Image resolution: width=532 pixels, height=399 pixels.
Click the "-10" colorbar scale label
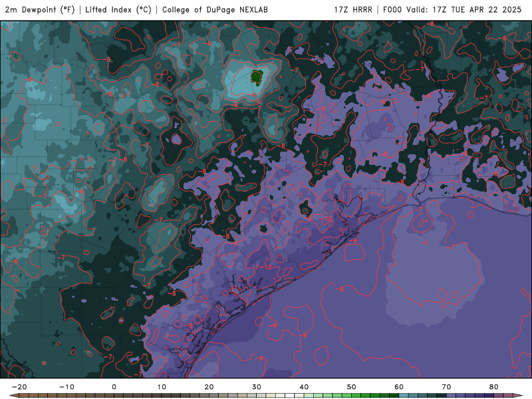pyautogui.click(x=66, y=387)
